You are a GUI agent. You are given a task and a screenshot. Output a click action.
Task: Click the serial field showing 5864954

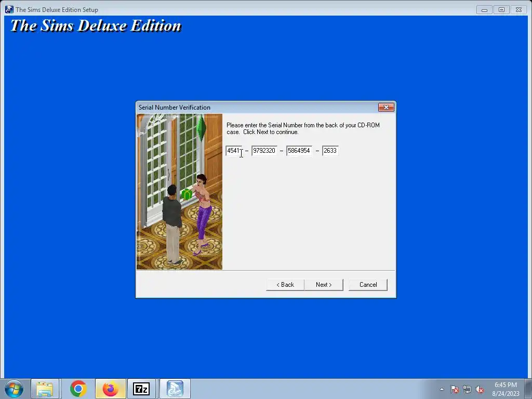point(299,151)
